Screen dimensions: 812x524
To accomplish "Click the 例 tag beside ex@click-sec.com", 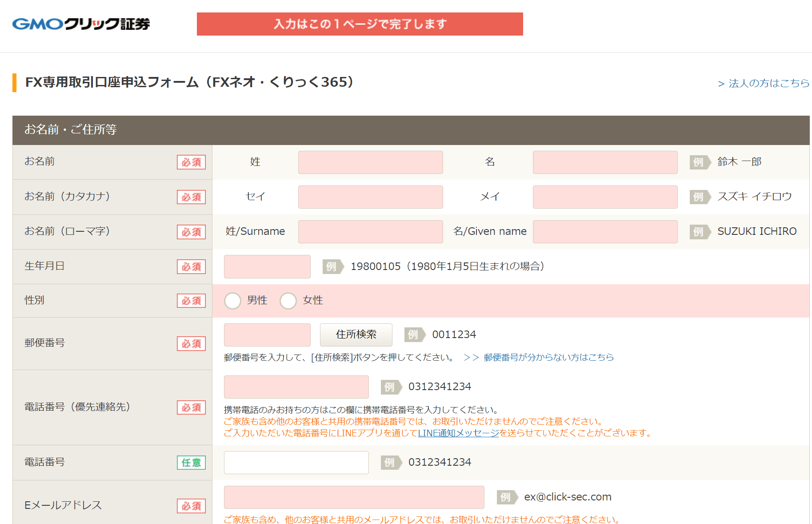I will 507,497.
